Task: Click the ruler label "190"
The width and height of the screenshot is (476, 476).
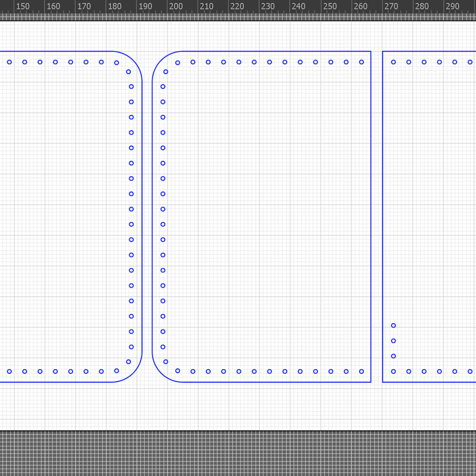Action: tap(145, 6)
